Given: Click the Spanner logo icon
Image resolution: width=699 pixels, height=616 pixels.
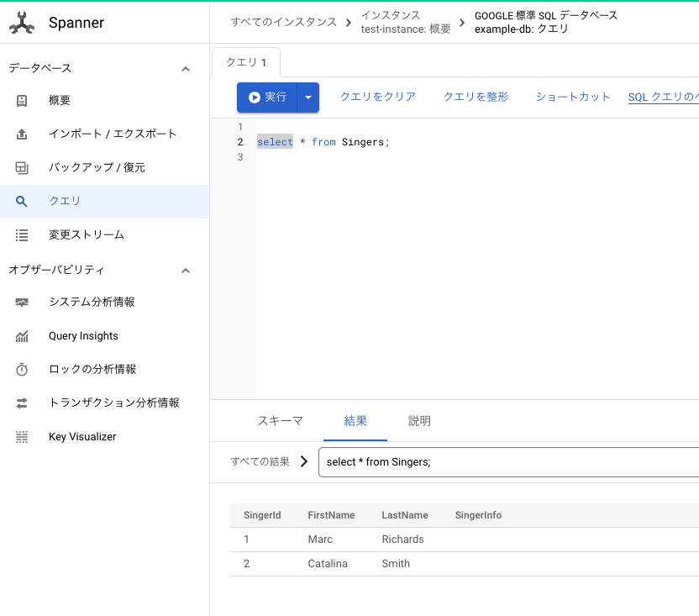Looking at the screenshot, I should 21,23.
